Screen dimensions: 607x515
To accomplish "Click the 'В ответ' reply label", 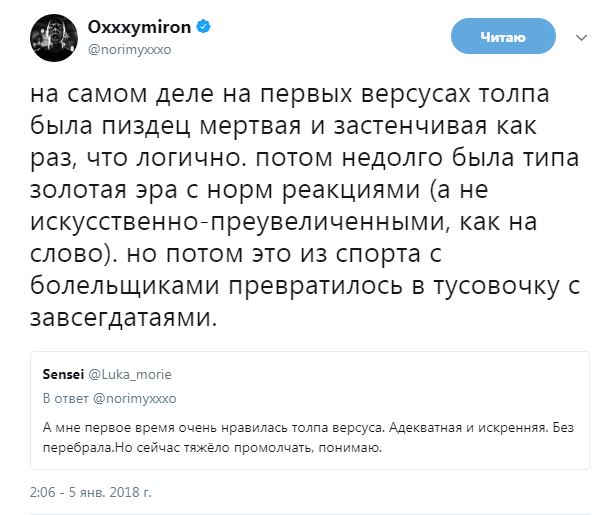I will coord(66,398).
